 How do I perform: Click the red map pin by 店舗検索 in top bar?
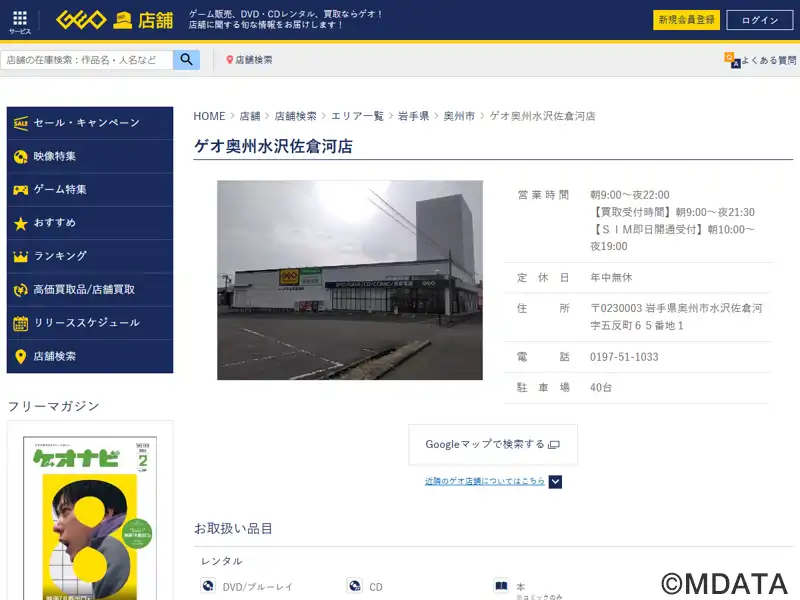pyautogui.click(x=230, y=60)
